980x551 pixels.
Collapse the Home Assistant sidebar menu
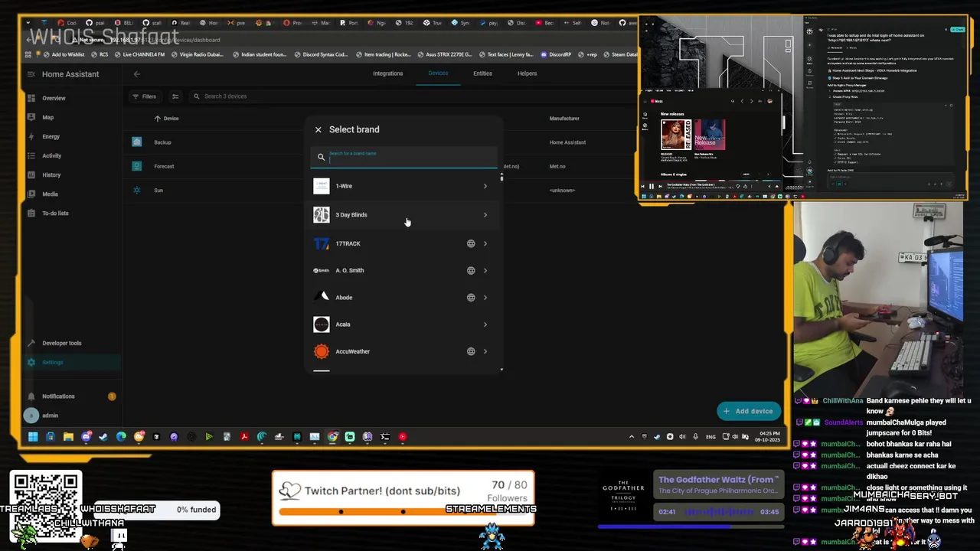[31, 74]
